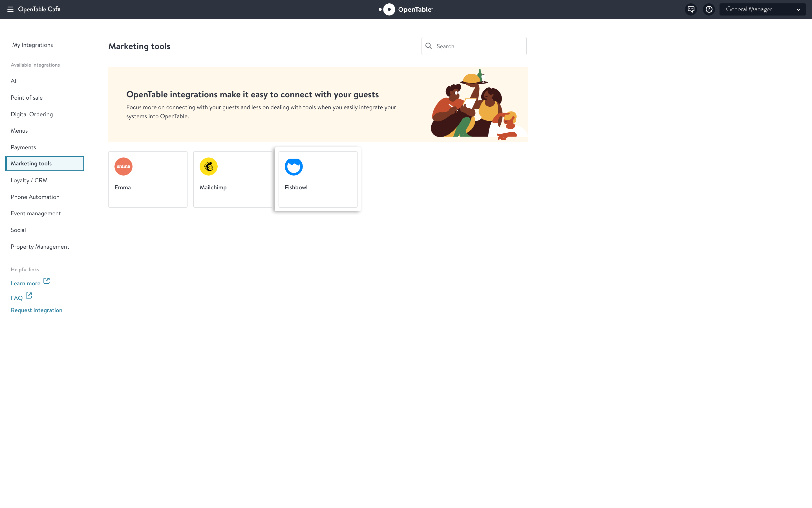Image resolution: width=812 pixels, height=508 pixels.
Task: Open My Integrations in sidebar
Action: coord(32,45)
